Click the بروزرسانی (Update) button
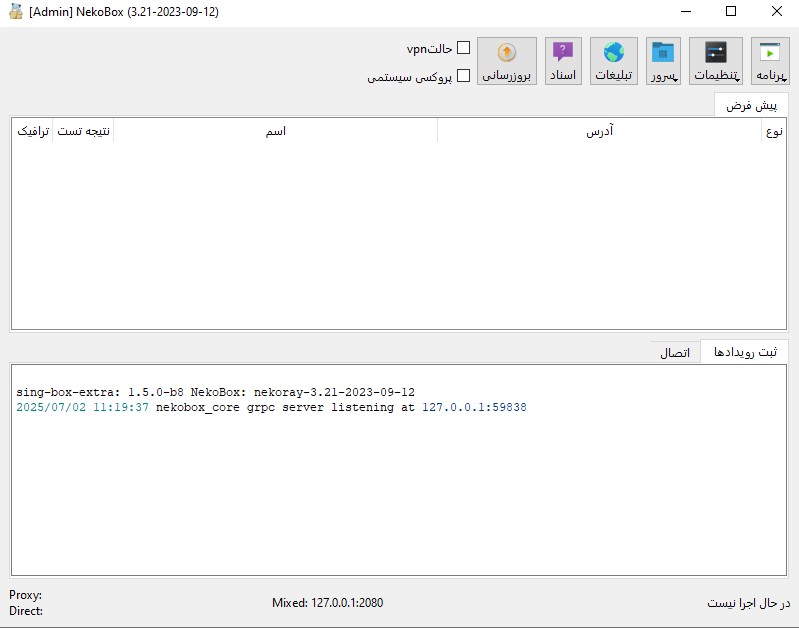 pyautogui.click(x=507, y=61)
